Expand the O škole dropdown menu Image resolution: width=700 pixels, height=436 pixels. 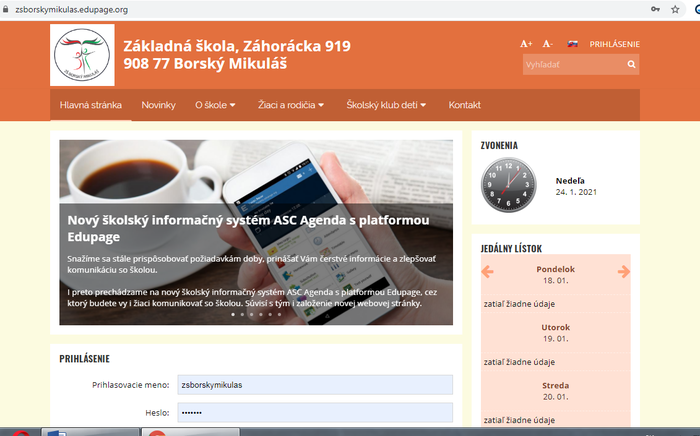(215, 105)
